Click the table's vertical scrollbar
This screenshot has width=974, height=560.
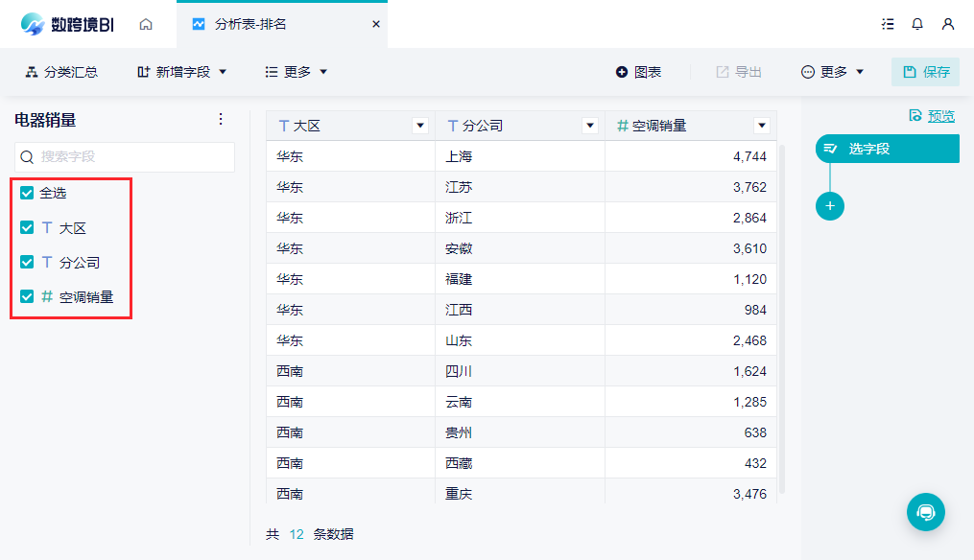[781, 316]
